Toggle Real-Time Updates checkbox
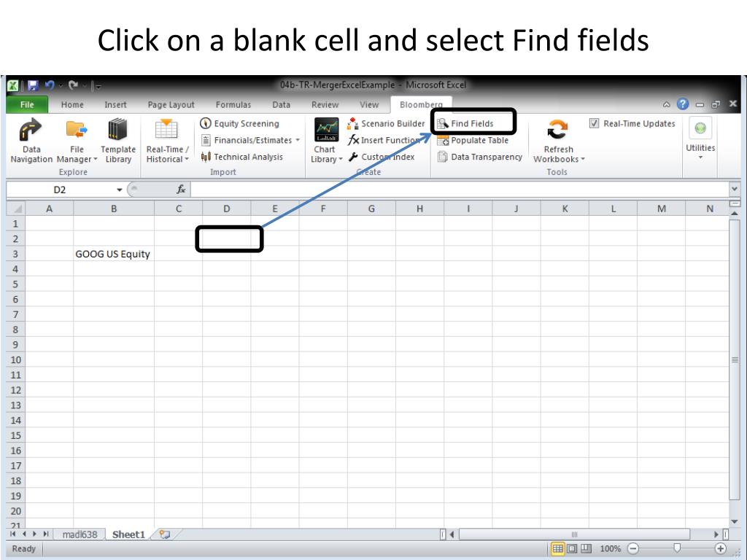Screen dimensions: 747x560 594,123
